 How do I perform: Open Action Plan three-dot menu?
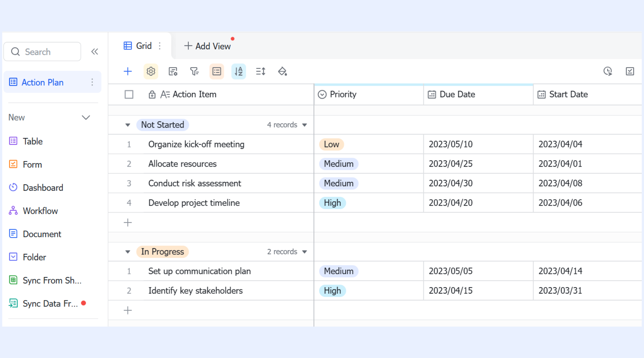pos(92,82)
